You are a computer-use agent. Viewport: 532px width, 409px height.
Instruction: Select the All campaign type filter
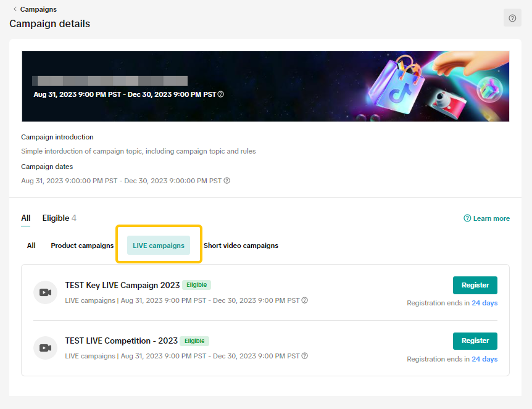click(x=31, y=246)
